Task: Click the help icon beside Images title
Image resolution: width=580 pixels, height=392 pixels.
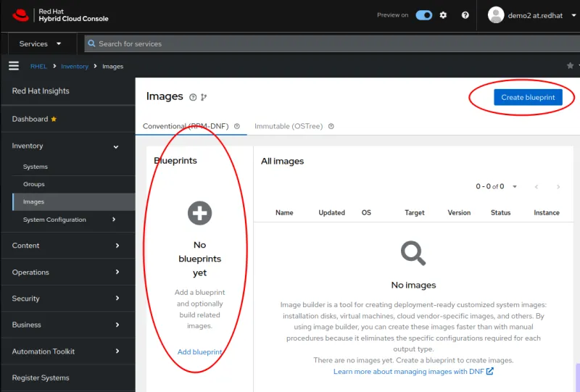Action: [x=193, y=97]
